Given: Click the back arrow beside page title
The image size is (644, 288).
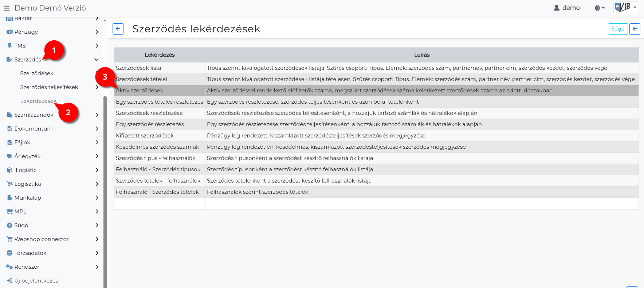Looking at the screenshot, I should click(x=118, y=29).
